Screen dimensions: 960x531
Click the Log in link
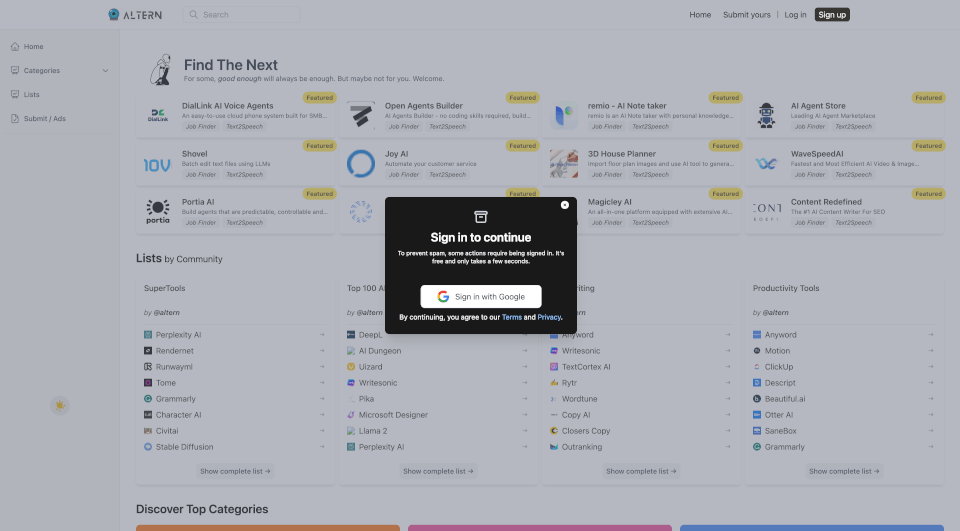(795, 15)
